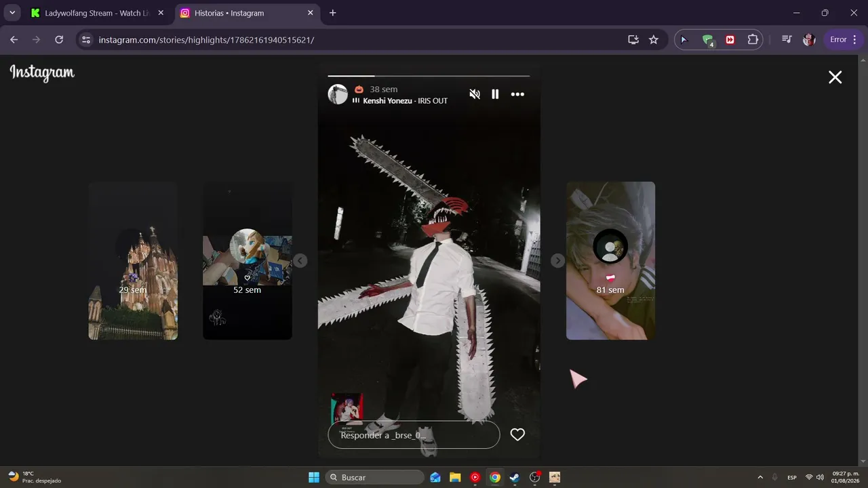Open the Kenshi Yonezu - IRIS OUT track
The image size is (868, 488).
click(405, 101)
